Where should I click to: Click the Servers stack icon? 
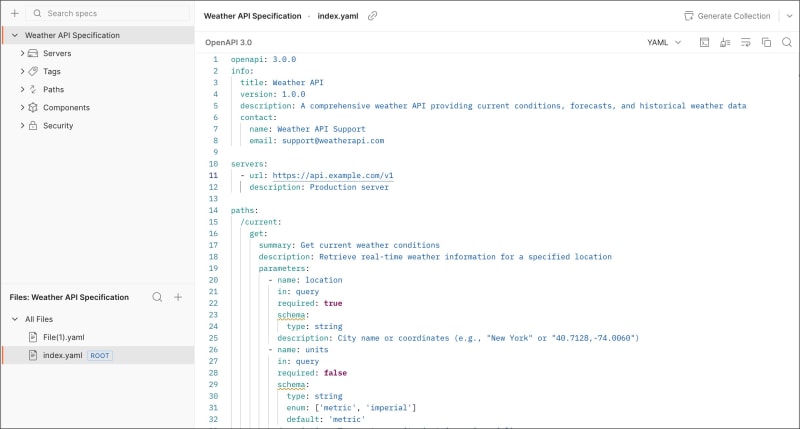pyautogui.click(x=33, y=53)
